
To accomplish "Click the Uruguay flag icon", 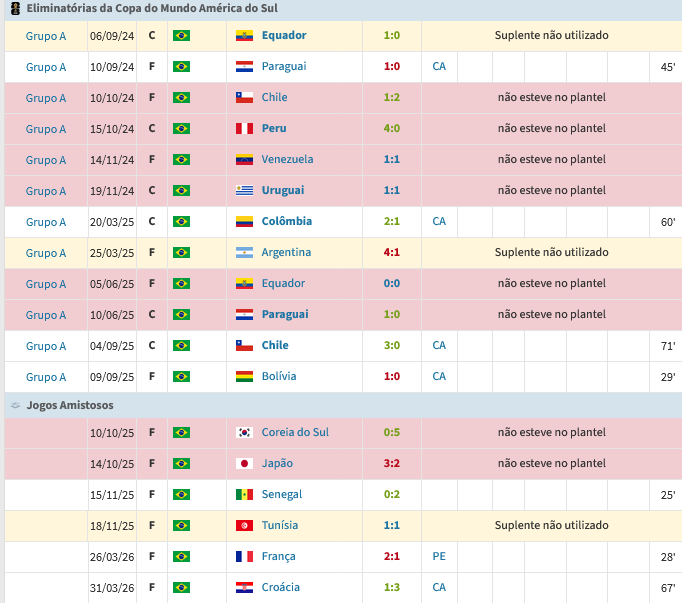I will [244, 191].
